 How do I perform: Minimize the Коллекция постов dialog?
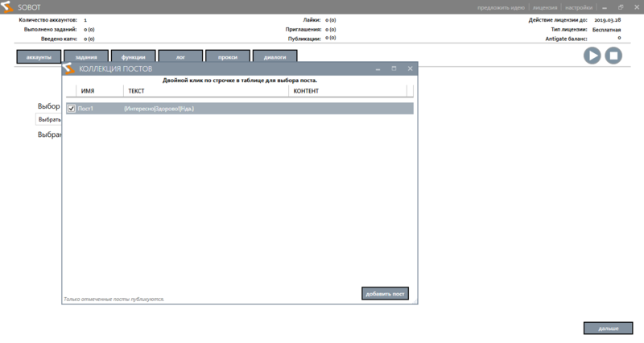coord(378,69)
